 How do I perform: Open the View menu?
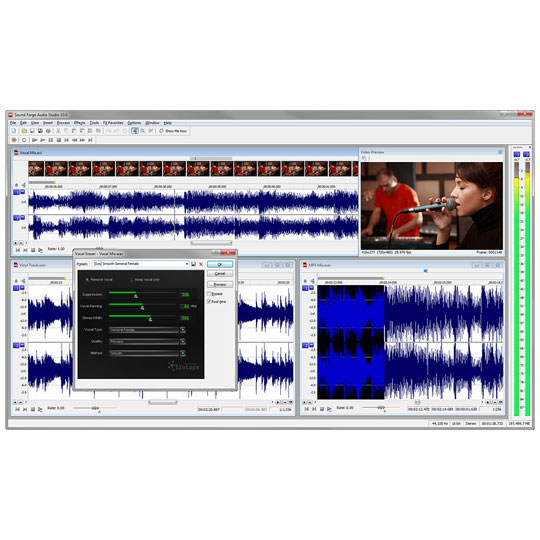coord(35,123)
